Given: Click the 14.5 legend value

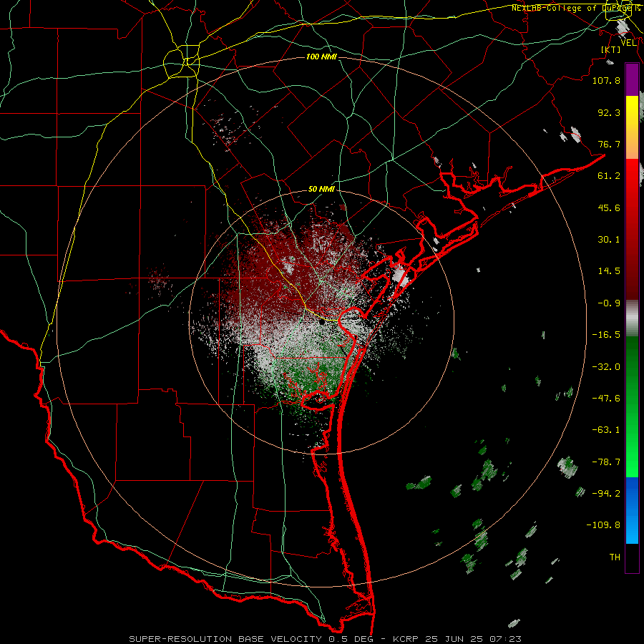Looking at the screenshot, I should [x=609, y=271].
